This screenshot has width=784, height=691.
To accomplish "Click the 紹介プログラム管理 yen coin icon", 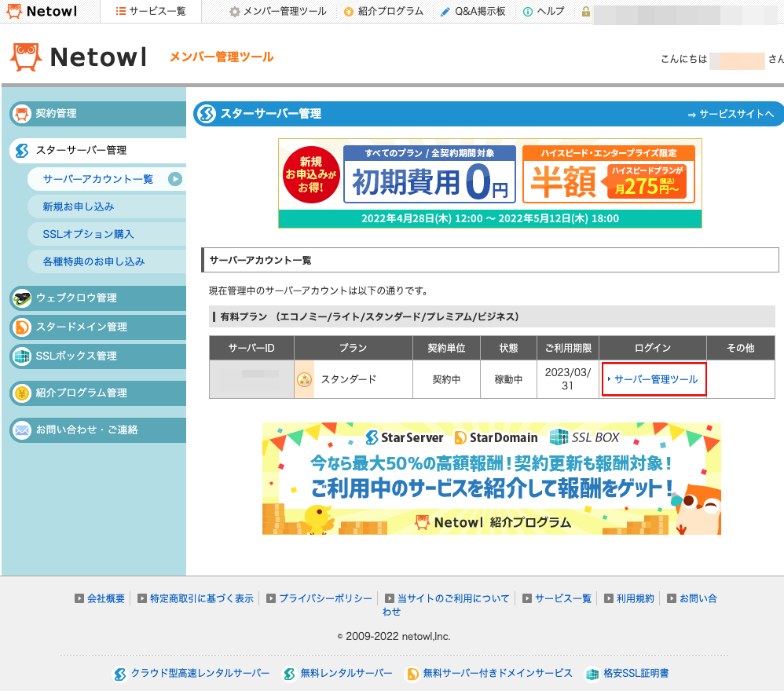I will coord(21,393).
